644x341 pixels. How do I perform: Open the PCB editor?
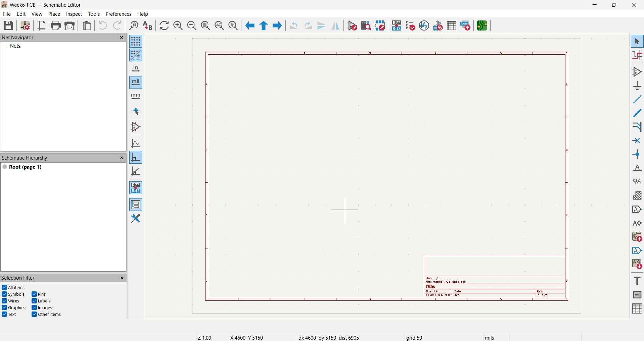pyautogui.click(x=482, y=25)
